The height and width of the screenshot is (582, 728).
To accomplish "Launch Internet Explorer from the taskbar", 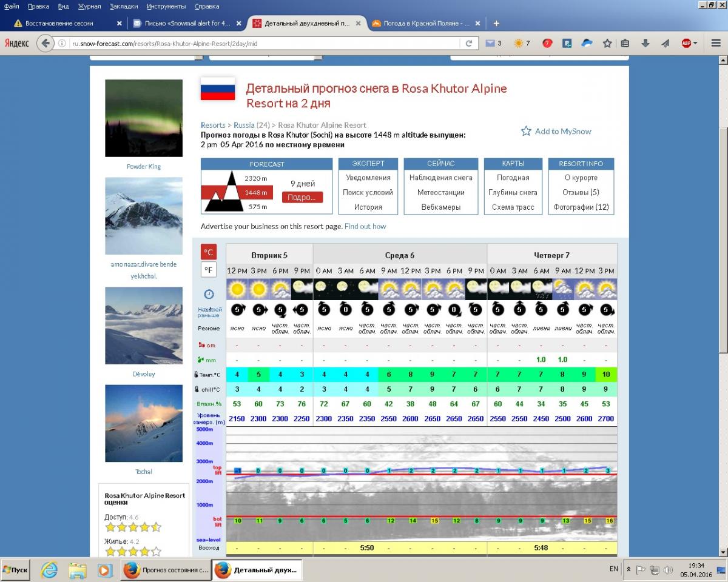I will point(49,570).
